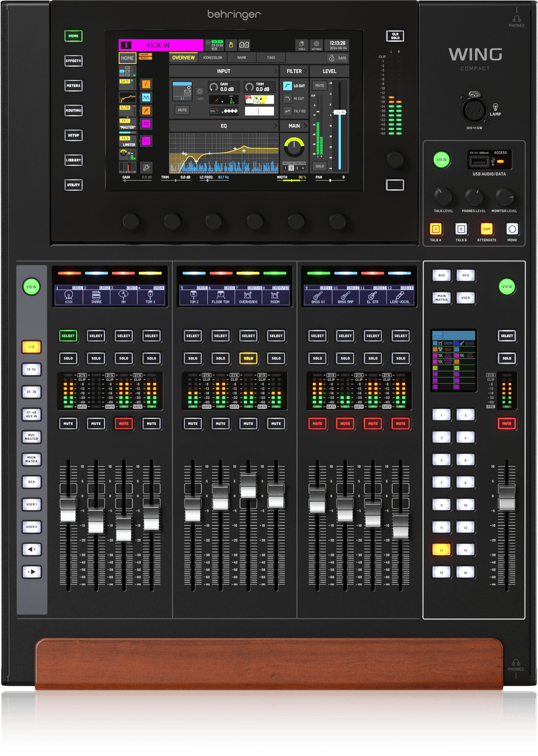Tap the KICK drum icon on the scribble strip

tap(69, 295)
